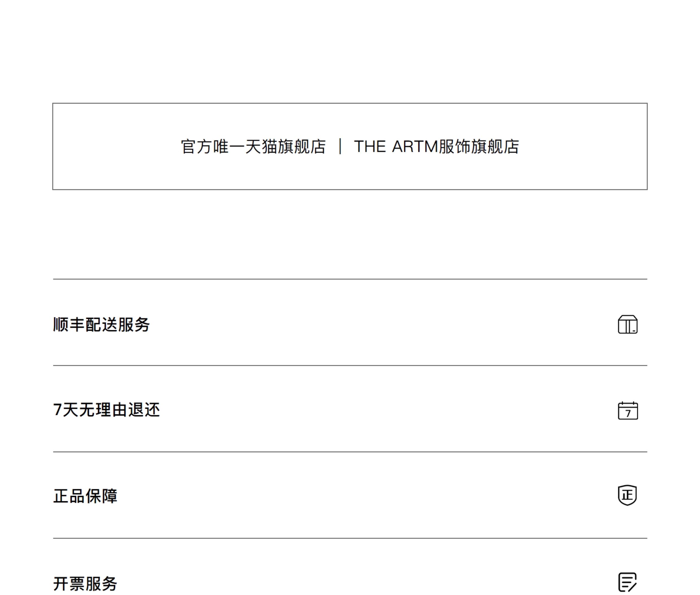Open the 开票服务 label
Screen dimensions: 700x595
85,583
